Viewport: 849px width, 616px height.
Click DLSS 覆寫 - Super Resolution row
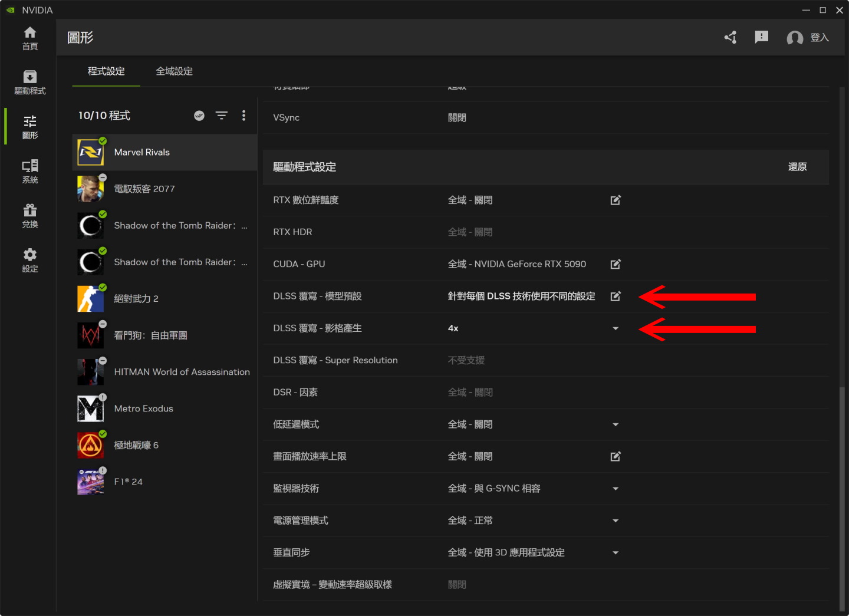(546, 360)
